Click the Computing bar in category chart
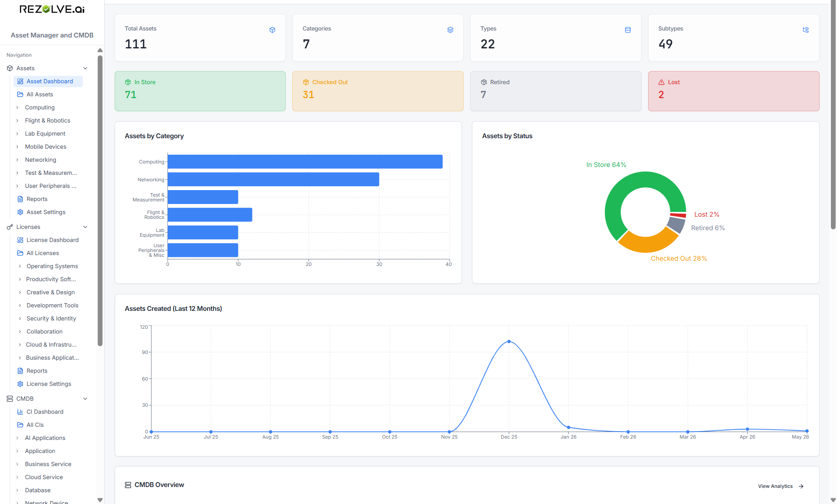Screen dimensions: 837x504 [305, 162]
